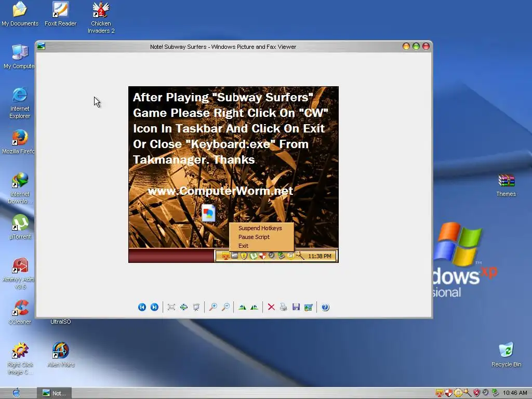
Task: Click the red-white checkered shield tray icon
Action: 448,393
